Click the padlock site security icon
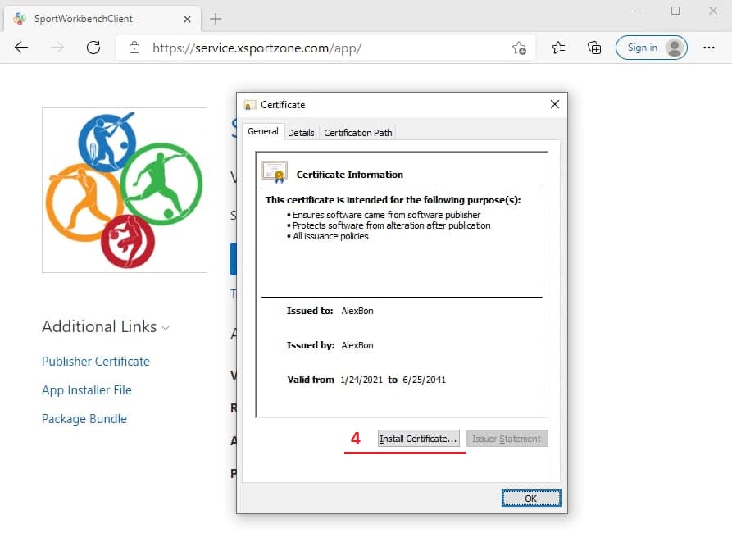Screen dimensions: 732x560 134,48
